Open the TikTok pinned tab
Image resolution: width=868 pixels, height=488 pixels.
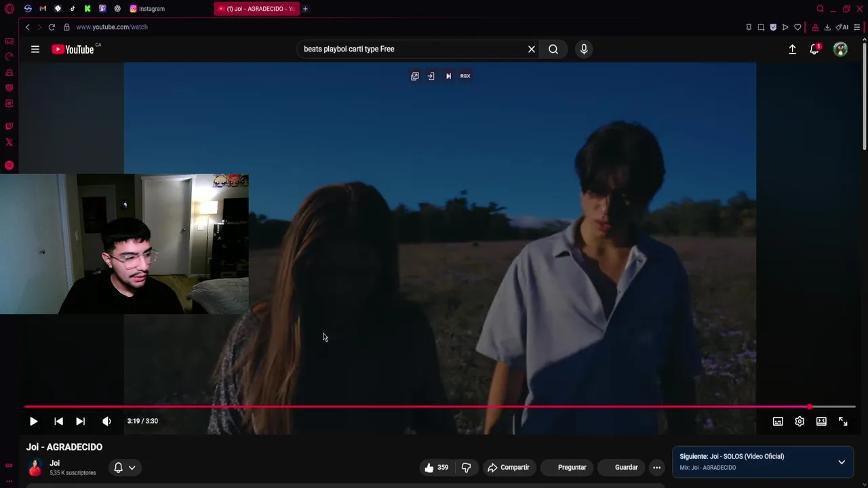pyautogui.click(x=73, y=9)
